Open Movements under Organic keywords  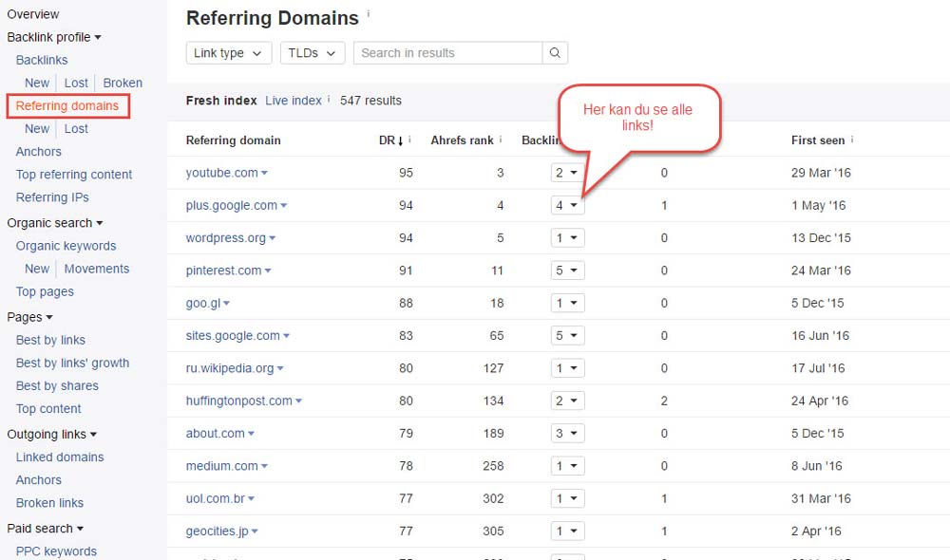pos(97,269)
